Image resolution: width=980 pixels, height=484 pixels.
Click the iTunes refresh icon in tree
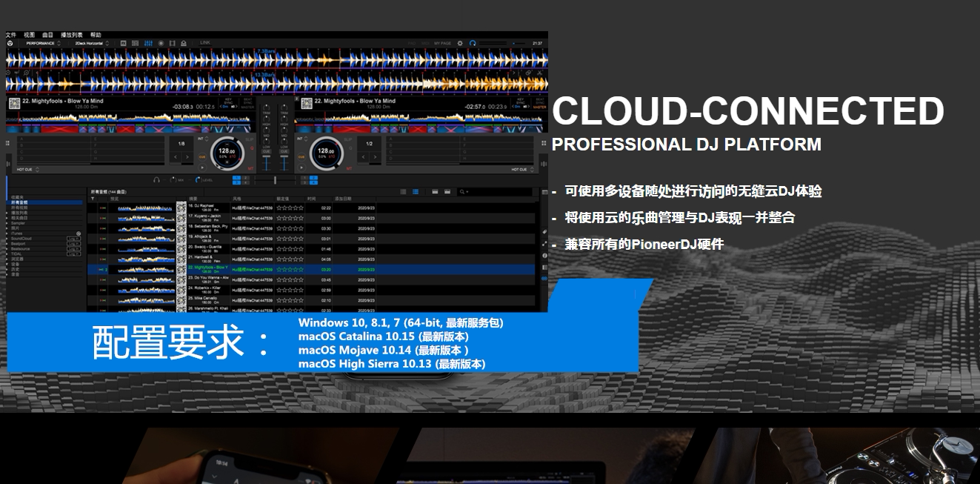tap(79, 233)
